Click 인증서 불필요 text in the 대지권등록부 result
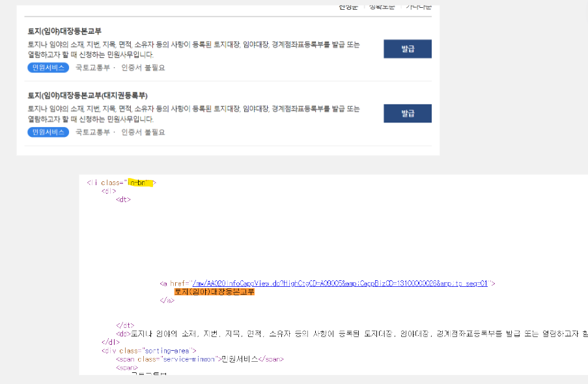This screenshot has height=384, width=588. [x=143, y=132]
